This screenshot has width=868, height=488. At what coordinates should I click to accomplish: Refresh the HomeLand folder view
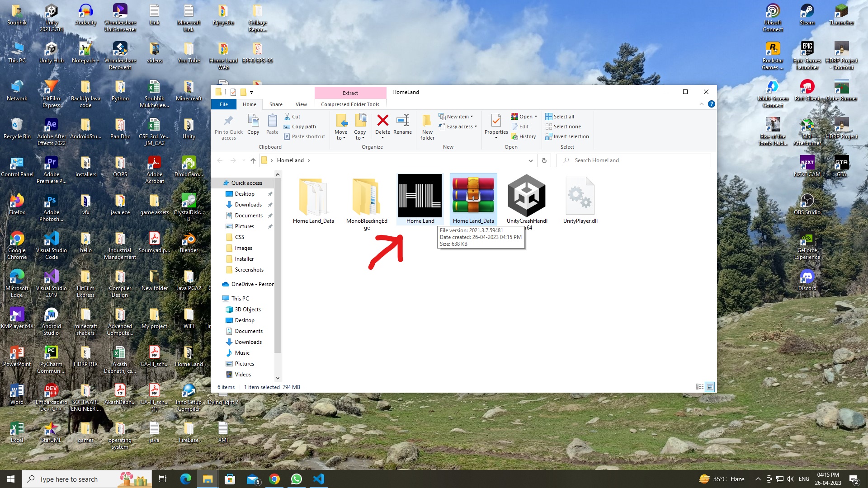point(544,160)
